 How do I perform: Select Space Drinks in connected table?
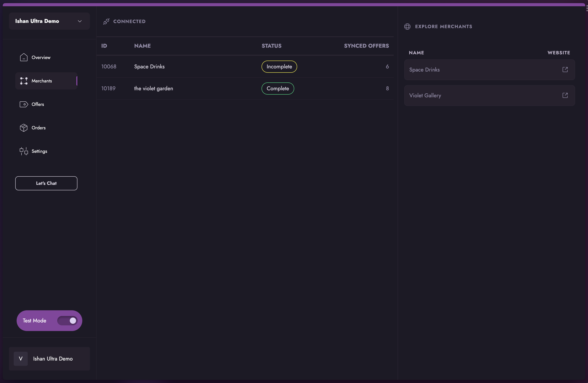coord(149,67)
